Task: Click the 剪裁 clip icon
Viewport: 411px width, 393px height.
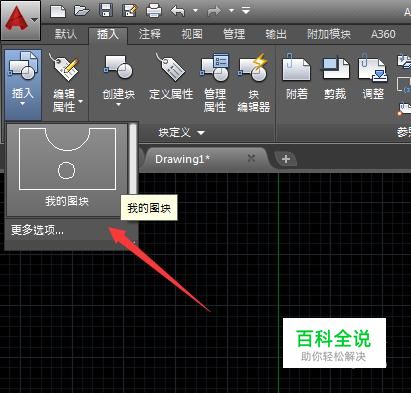Action: tap(335, 68)
